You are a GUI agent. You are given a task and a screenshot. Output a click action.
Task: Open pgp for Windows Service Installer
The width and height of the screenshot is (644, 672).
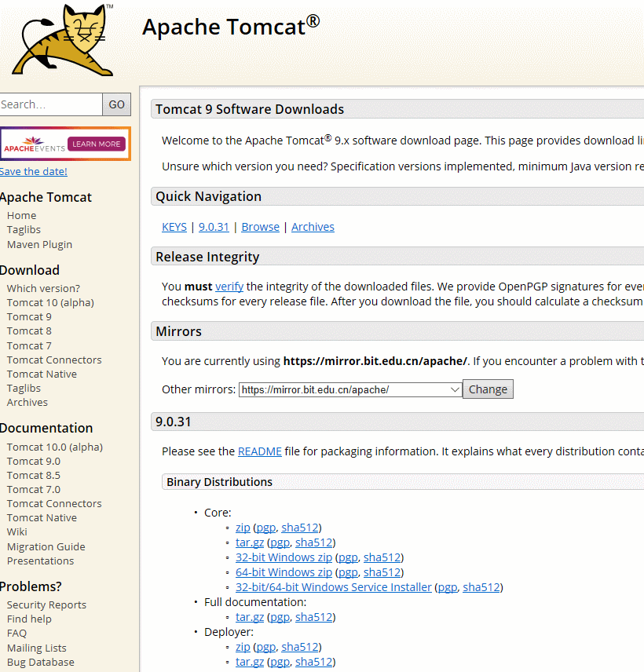coord(447,587)
